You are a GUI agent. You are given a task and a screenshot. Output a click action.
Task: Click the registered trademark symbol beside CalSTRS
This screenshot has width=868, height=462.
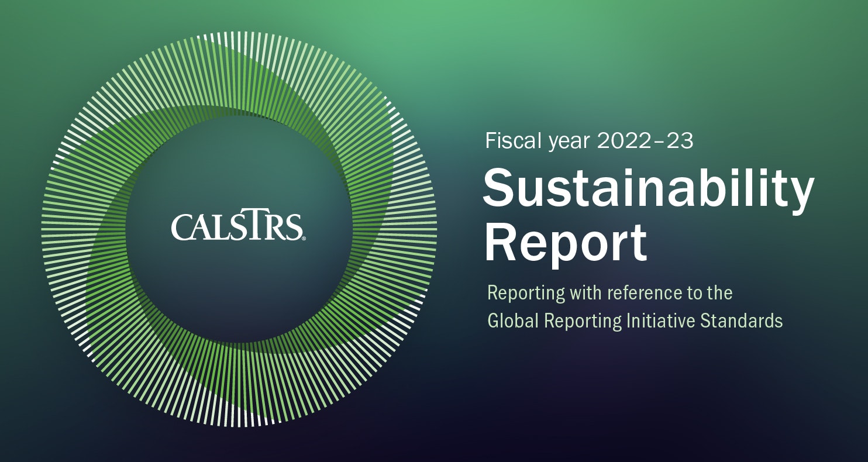tap(302, 239)
